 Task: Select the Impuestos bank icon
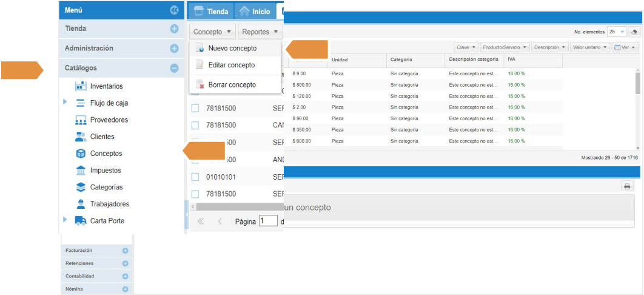pos(81,171)
